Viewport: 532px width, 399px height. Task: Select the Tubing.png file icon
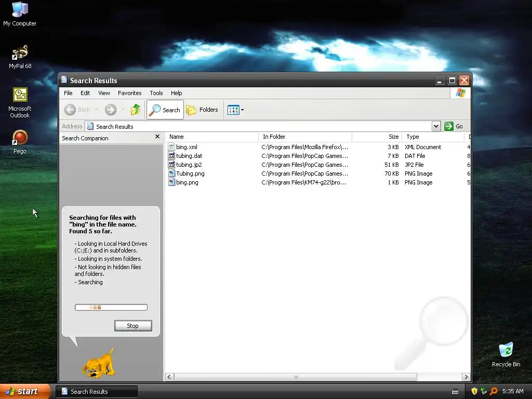pos(171,174)
